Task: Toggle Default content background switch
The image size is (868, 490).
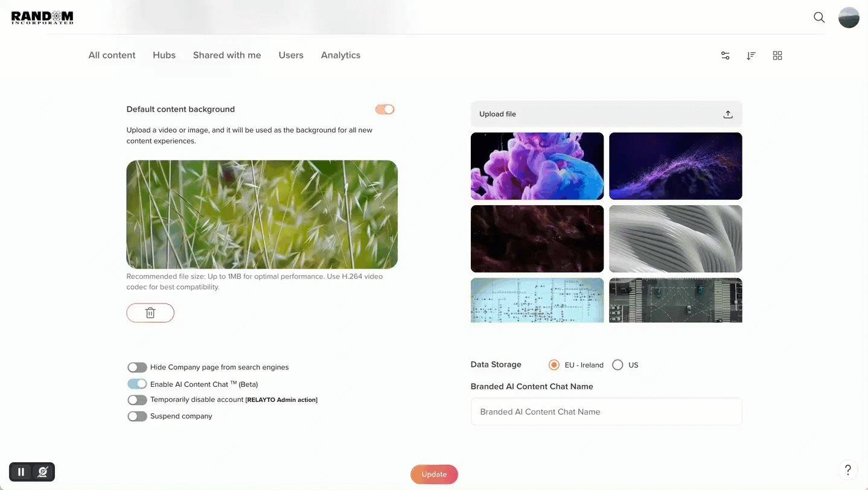Action: (x=385, y=109)
